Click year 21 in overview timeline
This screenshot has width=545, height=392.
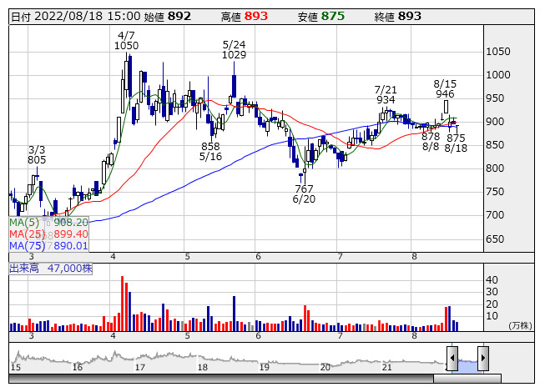tap(387, 367)
